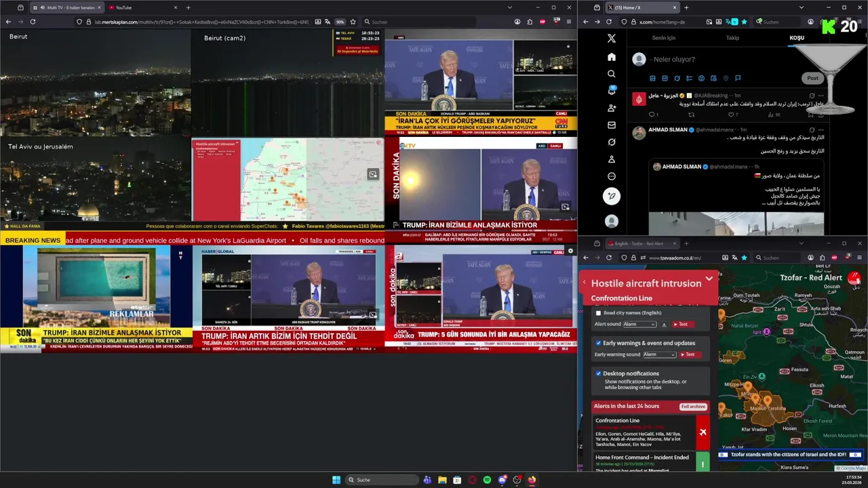Bookmark the Multi TV page star
Image resolution: width=868 pixels, height=488 pixels.
[353, 22]
